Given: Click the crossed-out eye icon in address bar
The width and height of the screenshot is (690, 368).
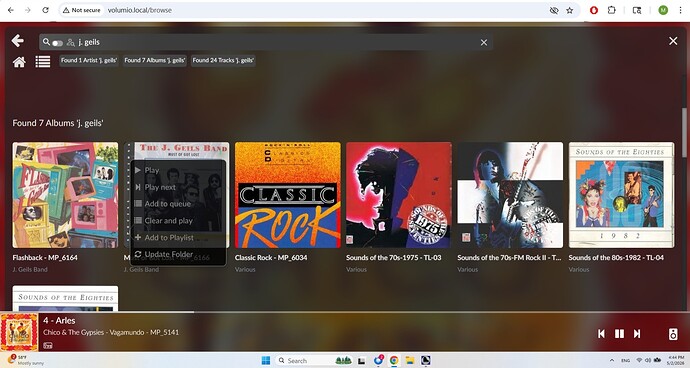Looking at the screenshot, I should coord(554,10).
